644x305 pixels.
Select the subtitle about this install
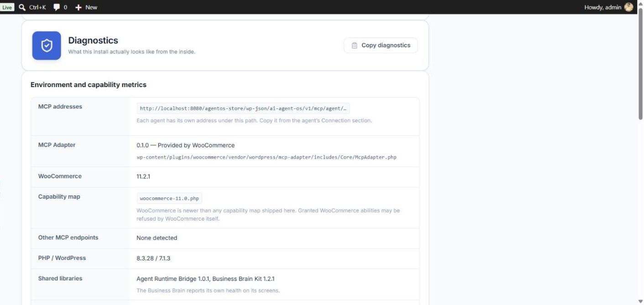131,52
